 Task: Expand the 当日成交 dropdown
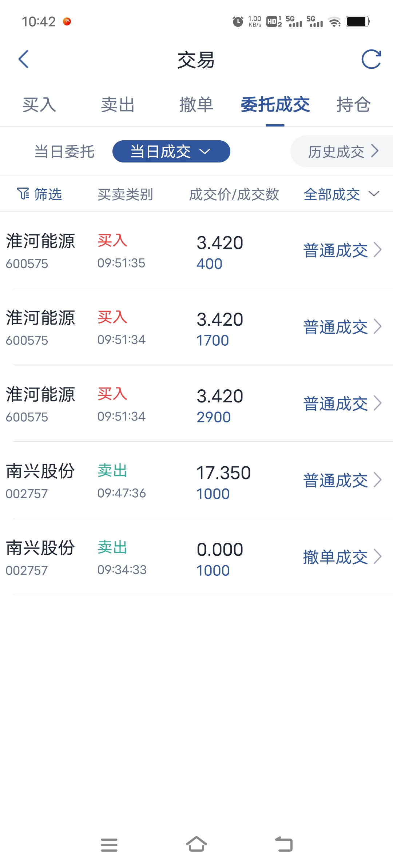(x=171, y=151)
